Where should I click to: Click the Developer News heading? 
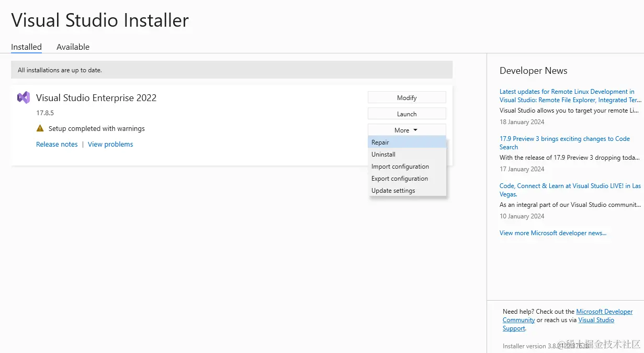(534, 71)
